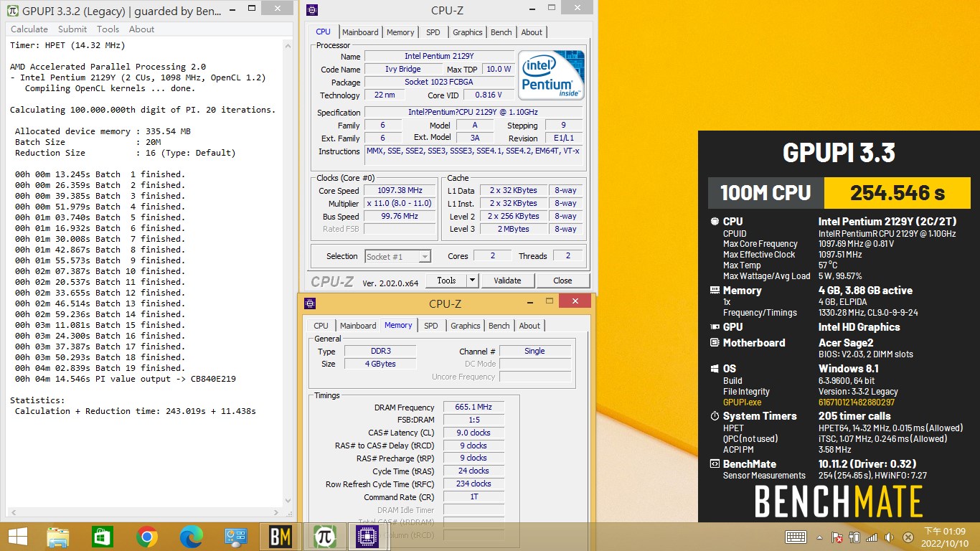
Task: Show hidden tray icons arrow
Action: pyautogui.click(x=820, y=537)
